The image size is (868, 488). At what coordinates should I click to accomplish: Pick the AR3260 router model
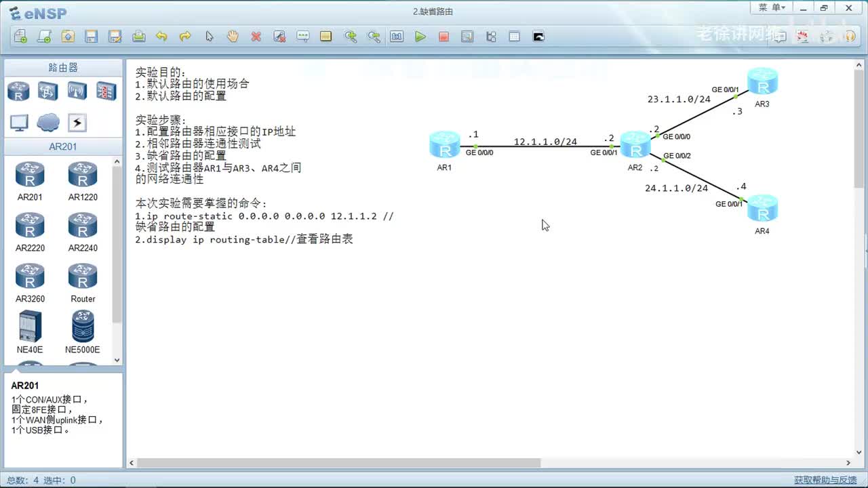point(30,283)
